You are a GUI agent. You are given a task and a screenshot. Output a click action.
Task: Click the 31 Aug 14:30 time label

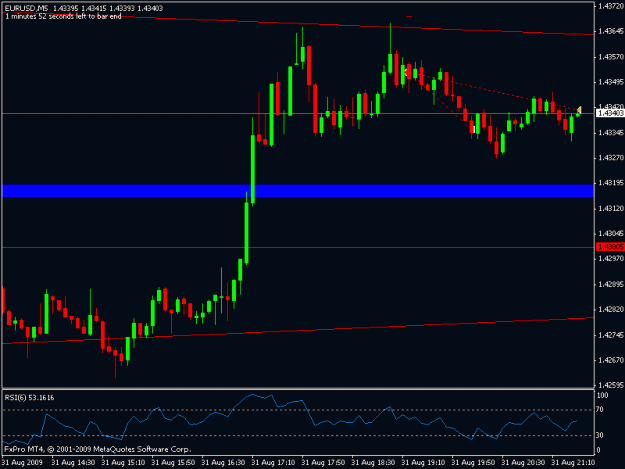[x=73, y=463]
